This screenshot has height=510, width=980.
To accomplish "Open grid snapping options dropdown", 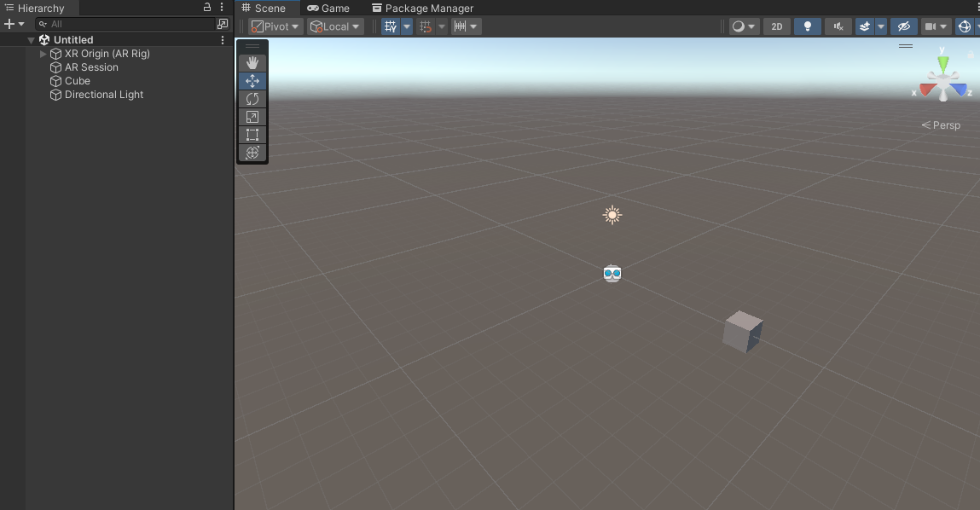I will (x=442, y=26).
